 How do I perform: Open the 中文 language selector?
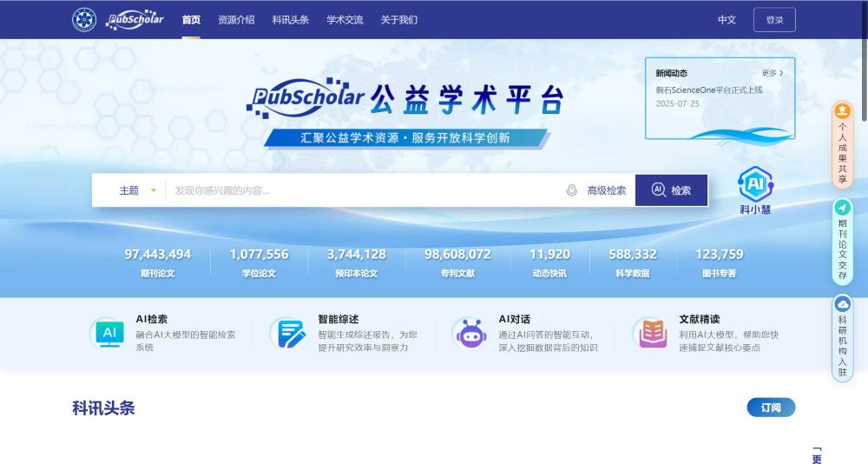pyautogui.click(x=727, y=20)
